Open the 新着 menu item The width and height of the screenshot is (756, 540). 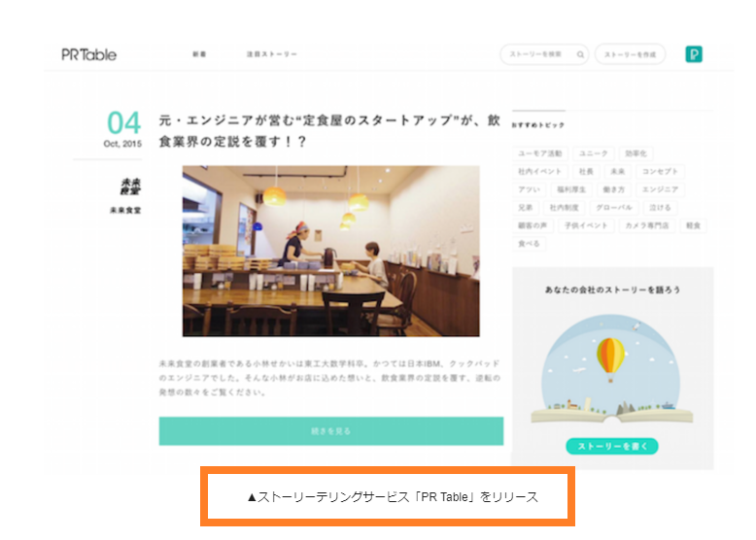tap(199, 54)
